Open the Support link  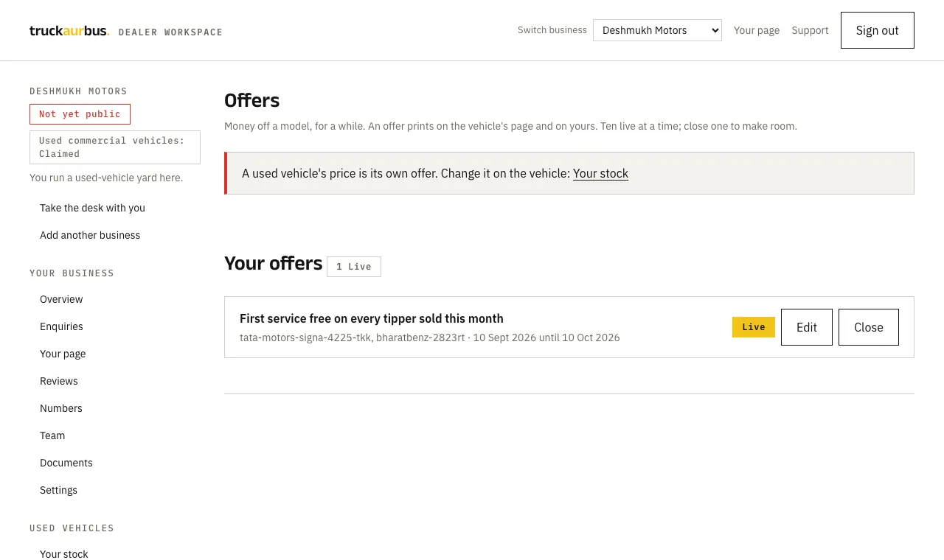click(810, 30)
